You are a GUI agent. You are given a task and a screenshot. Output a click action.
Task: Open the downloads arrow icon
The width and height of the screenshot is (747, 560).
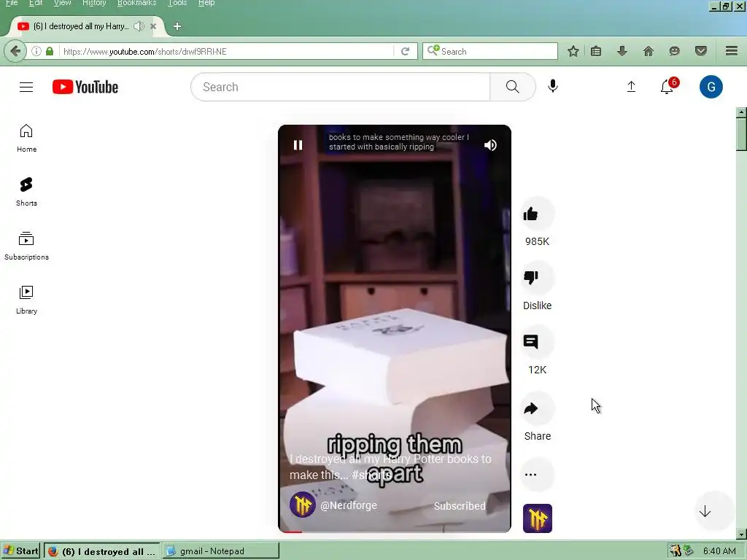(x=622, y=51)
